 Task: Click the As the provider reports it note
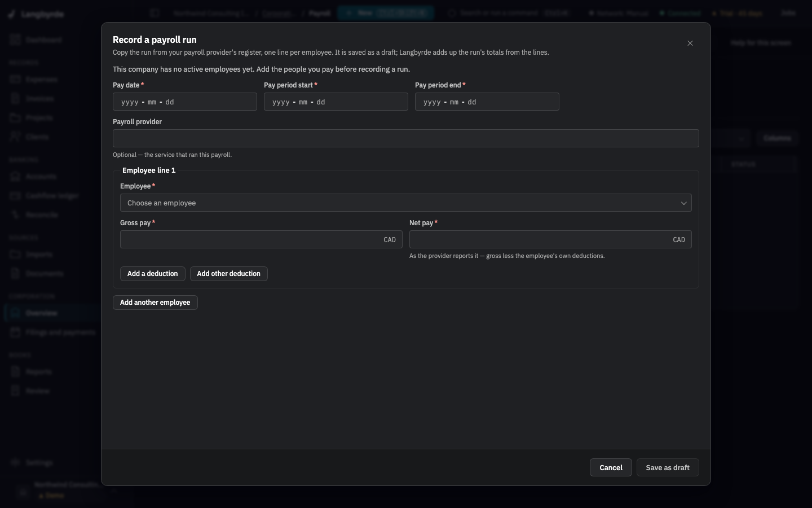(507, 256)
